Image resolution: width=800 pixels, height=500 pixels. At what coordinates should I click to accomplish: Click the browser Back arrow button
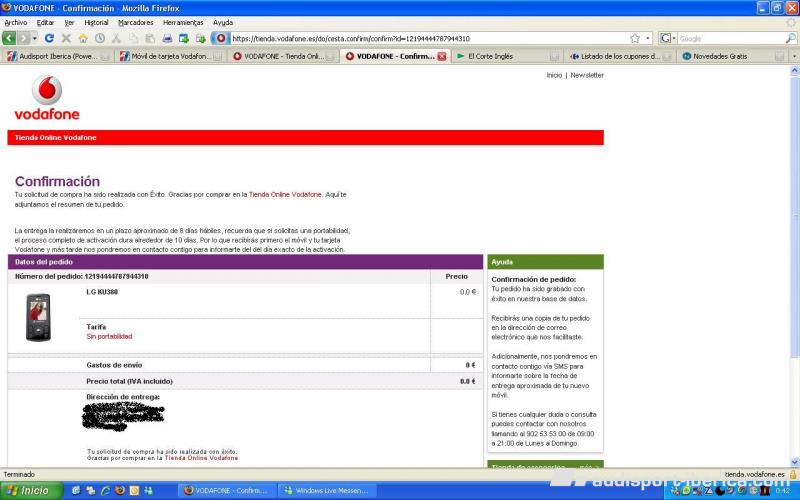point(11,38)
